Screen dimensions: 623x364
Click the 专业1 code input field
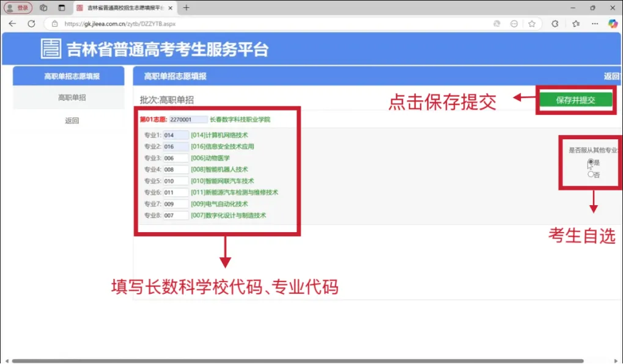click(176, 135)
